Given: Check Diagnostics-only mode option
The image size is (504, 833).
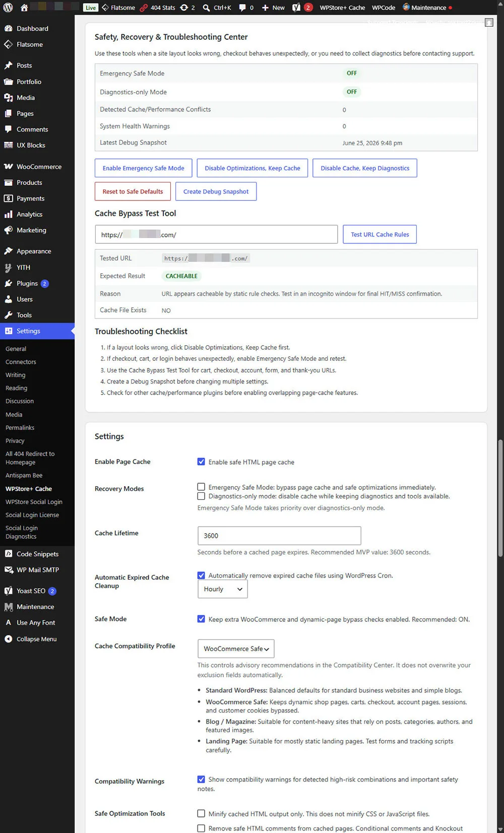Looking at the screenshot, I should [x=201, y=496].
